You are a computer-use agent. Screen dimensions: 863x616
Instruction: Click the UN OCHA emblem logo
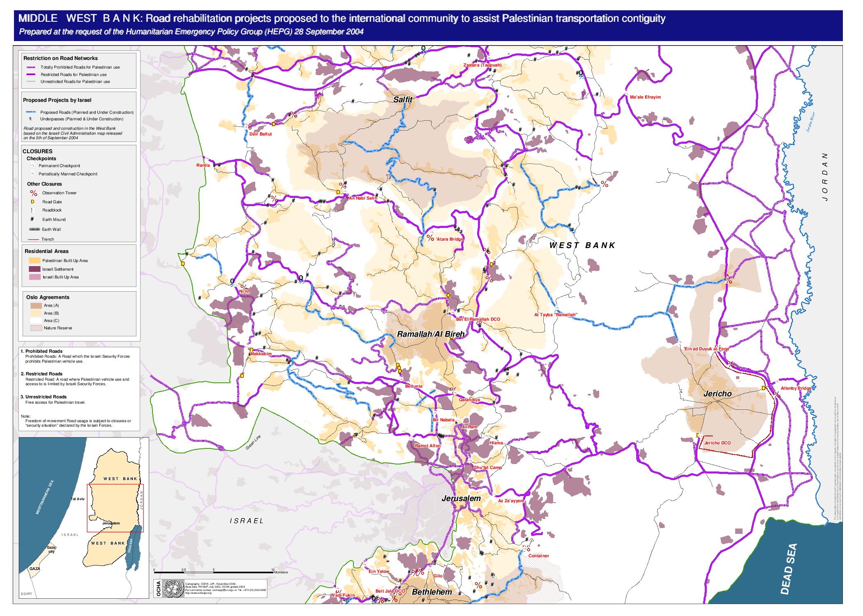(x=173, y=588)
